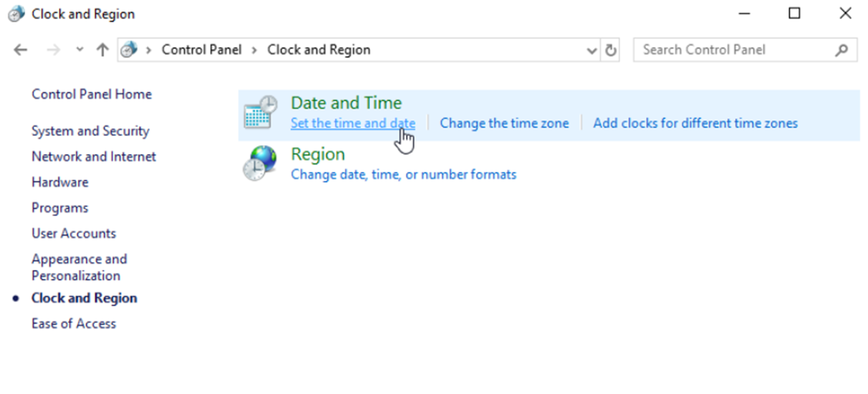Refresh the Control Panel view
The height and width of the screenshot is (394, 868).
(611, 50)
